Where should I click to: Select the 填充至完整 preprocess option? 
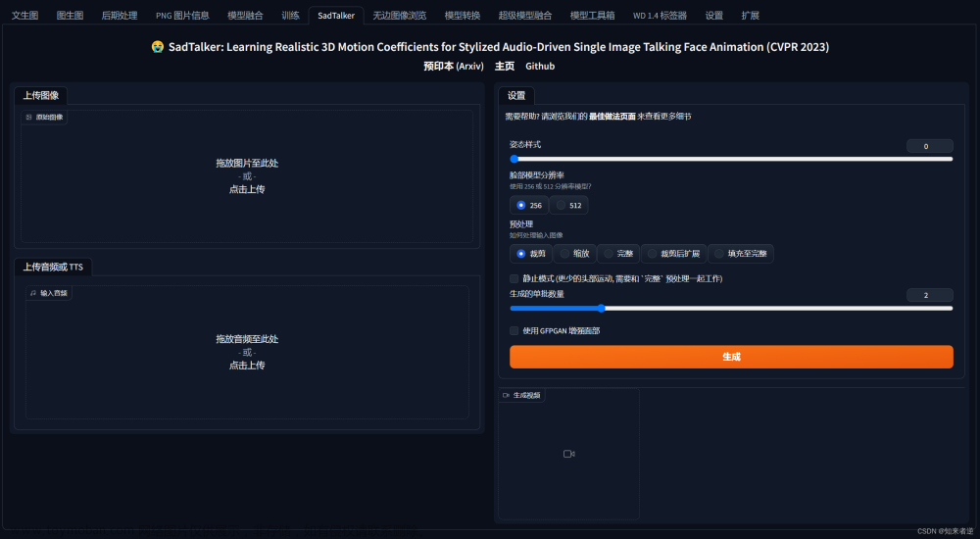741,253
